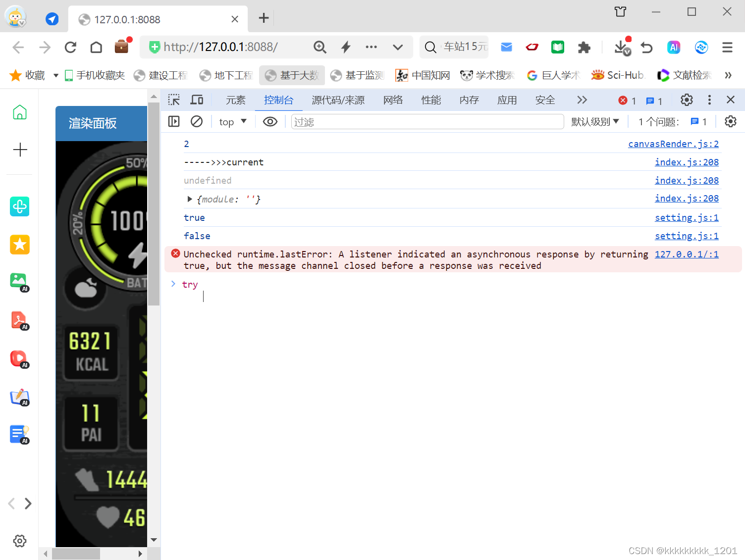Image resolution: width=745 pixels, height=560 pixels.
Task: Open index.js:208 link beside ----->>>current
Action: click(x=687, y=162)
